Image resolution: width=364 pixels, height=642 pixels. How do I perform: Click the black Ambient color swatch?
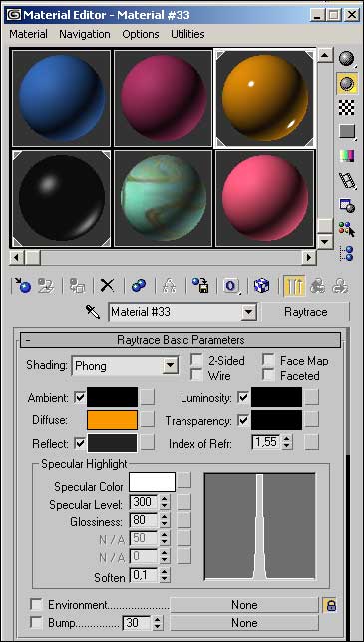(112, 397)
